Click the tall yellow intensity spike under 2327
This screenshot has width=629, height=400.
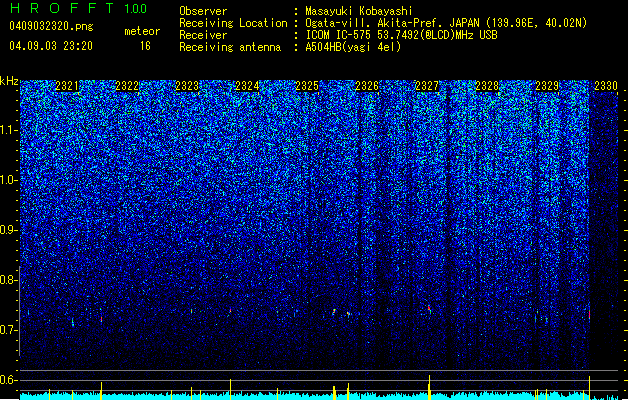click(429, 388)
